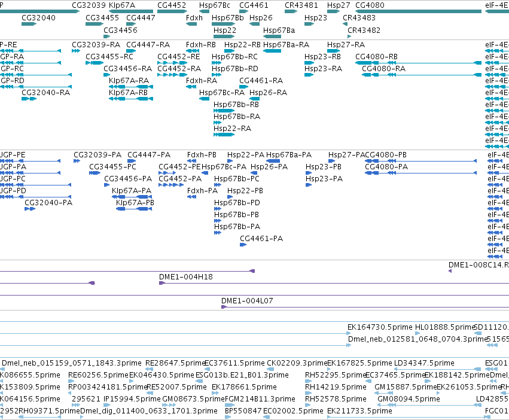Select the CG4080-RB transcript

click(419, 63)
